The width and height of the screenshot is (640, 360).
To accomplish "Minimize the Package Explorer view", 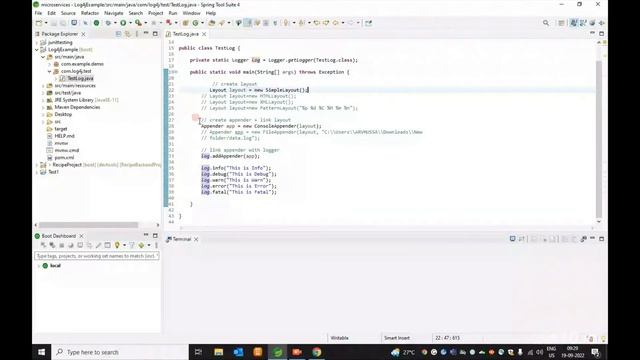I will tap(146, 33).
